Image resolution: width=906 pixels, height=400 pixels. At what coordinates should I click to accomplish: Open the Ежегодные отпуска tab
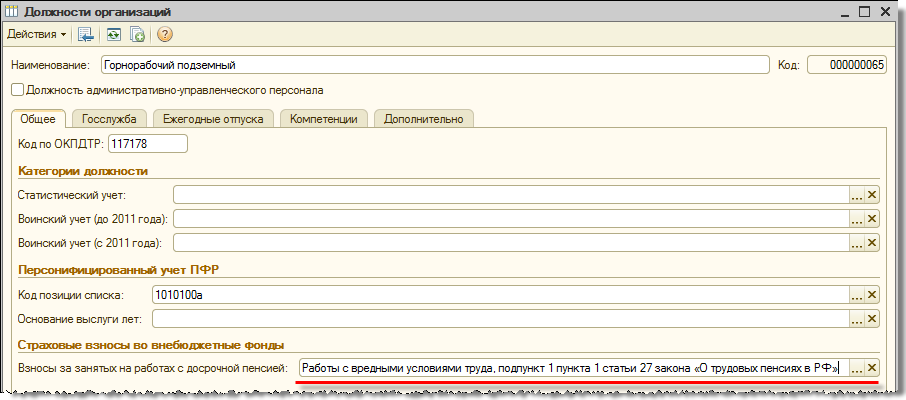pyautogui.click(x=214, y=119)
